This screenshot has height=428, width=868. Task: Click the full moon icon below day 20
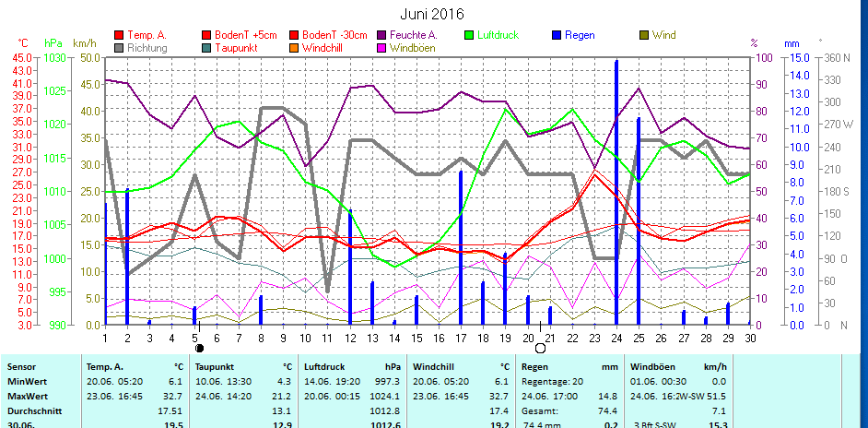click(x=540, y=348)
